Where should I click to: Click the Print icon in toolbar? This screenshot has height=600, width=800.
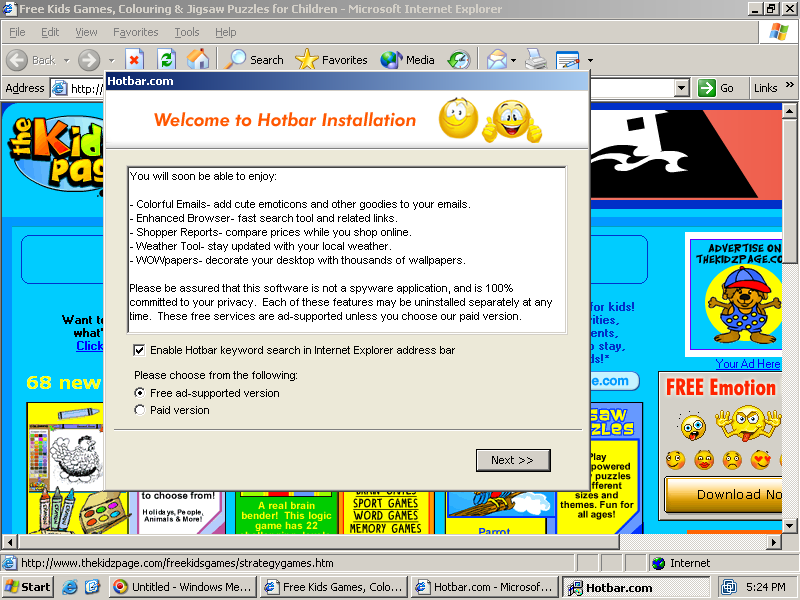click(536, 59)
